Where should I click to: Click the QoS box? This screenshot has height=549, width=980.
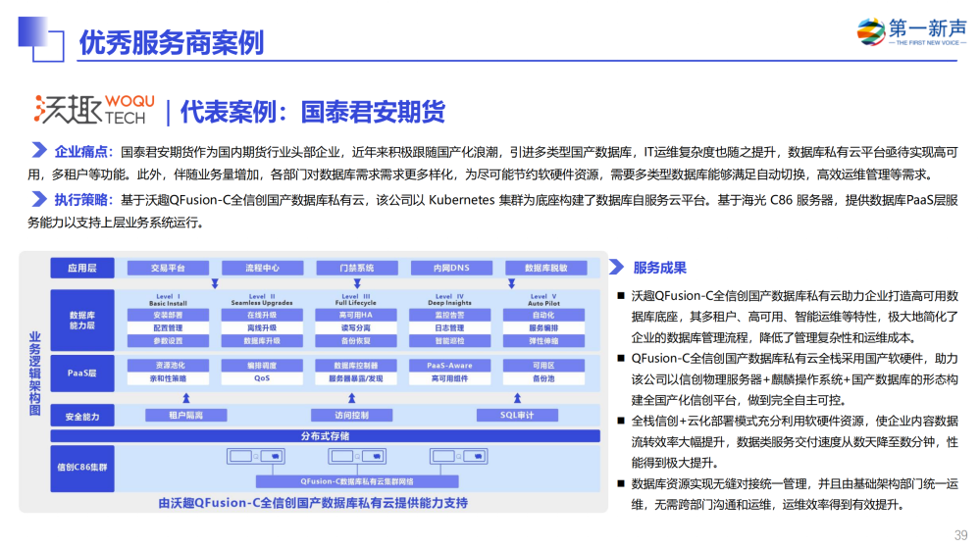click(262, 378)
